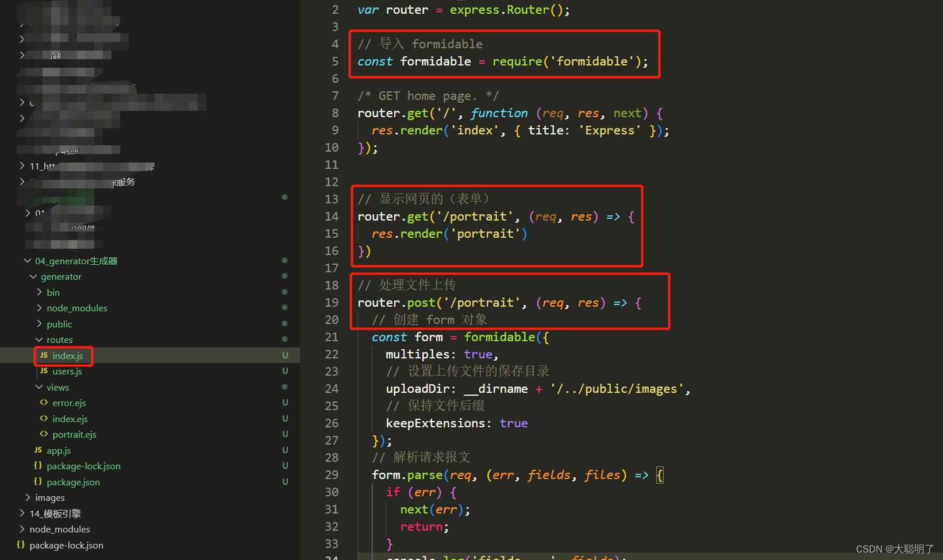Collapse the views folder

39,387
